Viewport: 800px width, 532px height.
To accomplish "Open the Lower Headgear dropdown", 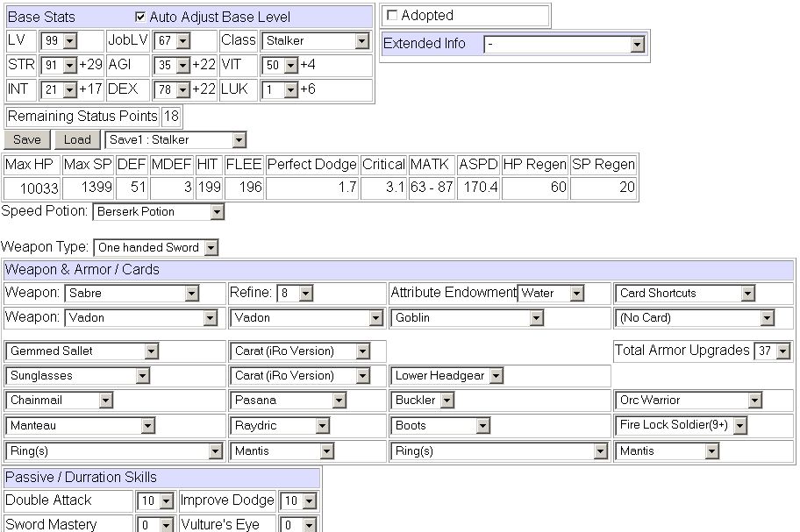I will pos(447,376).
